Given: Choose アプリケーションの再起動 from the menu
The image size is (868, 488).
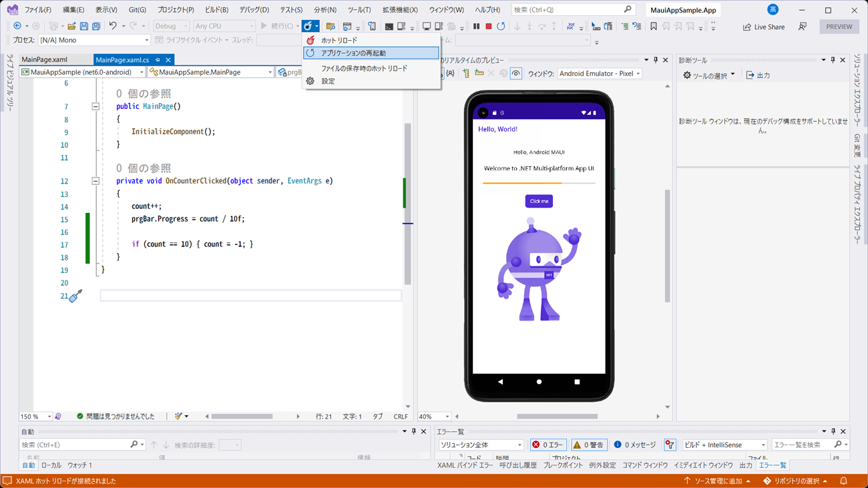Looking at the screenshot, I should tap(371, 53).
